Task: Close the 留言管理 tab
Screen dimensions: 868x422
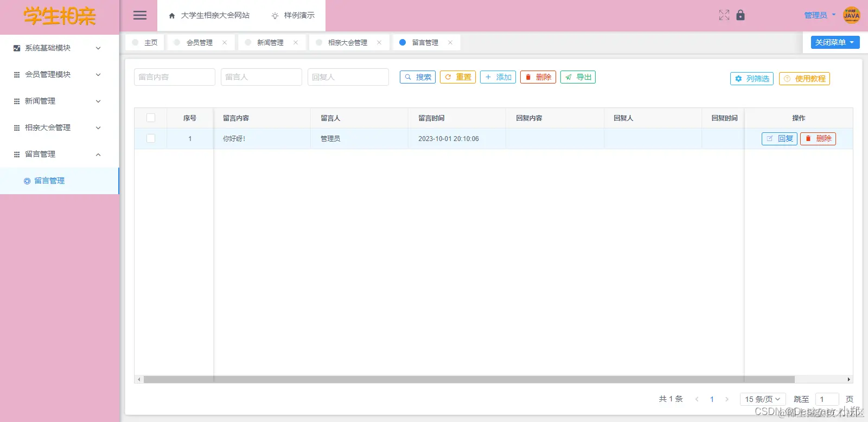Action: (450, 42)
